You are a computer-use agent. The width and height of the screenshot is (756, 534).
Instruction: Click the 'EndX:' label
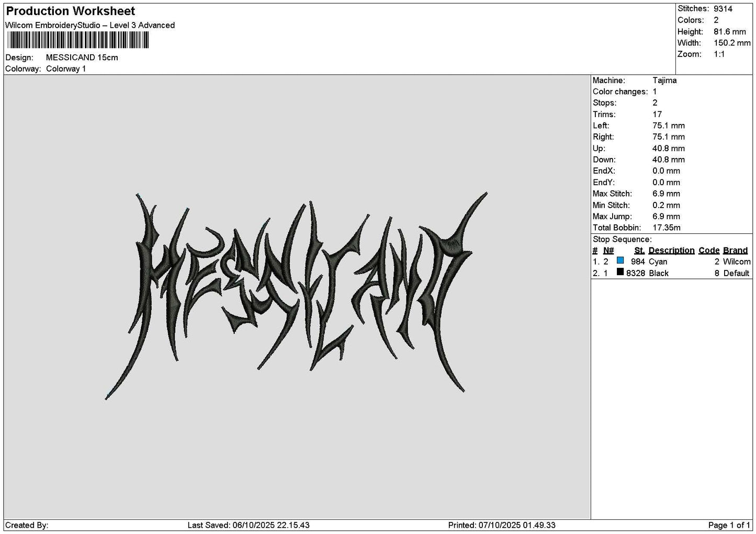pos(604,171)
